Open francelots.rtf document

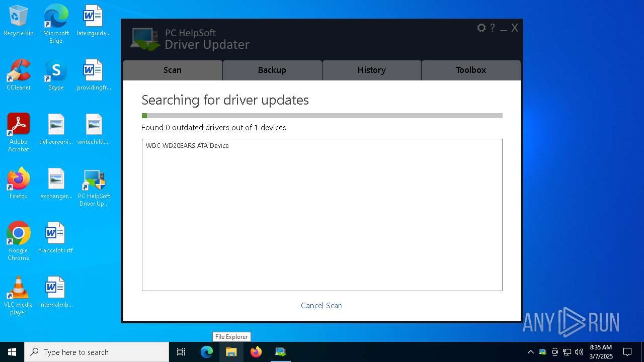tap(56, 238)
